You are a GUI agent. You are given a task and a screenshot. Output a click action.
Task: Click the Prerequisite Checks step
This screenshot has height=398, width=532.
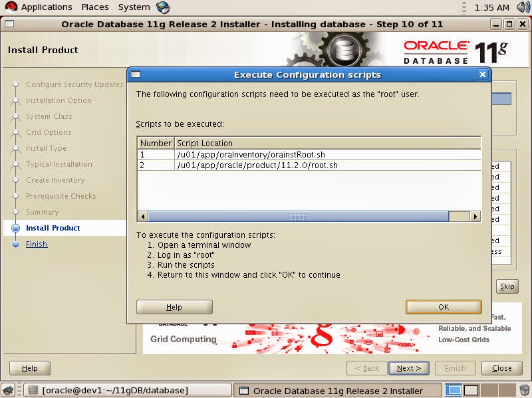click(61, 196)
